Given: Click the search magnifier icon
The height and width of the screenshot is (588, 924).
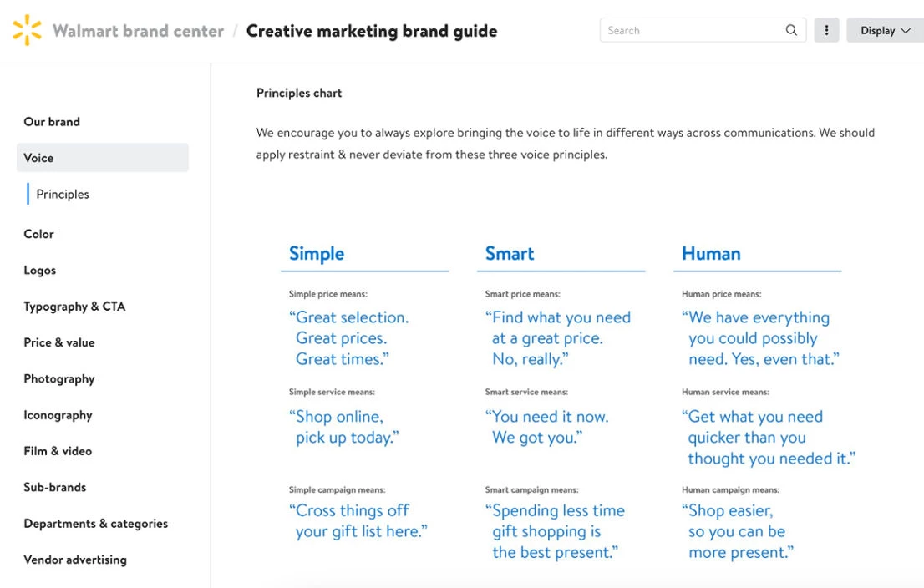Looking at the screenshot, I should [791, 30].
